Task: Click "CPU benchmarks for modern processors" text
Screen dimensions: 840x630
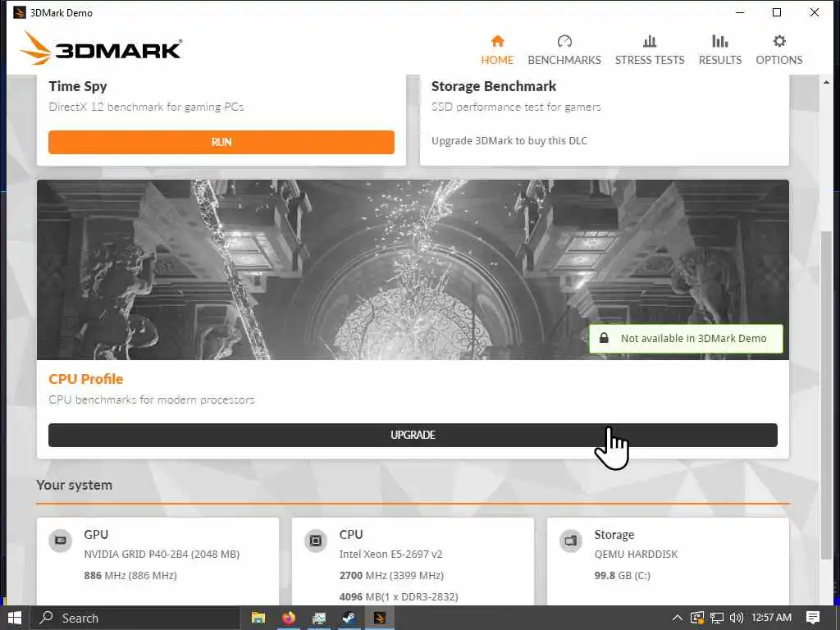Action: pos(152,400)
